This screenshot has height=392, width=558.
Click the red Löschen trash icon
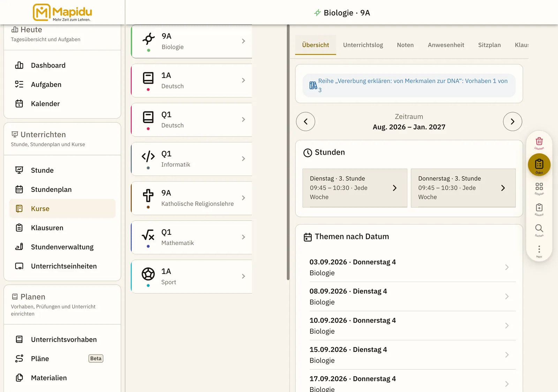click(x=539, y=143)
